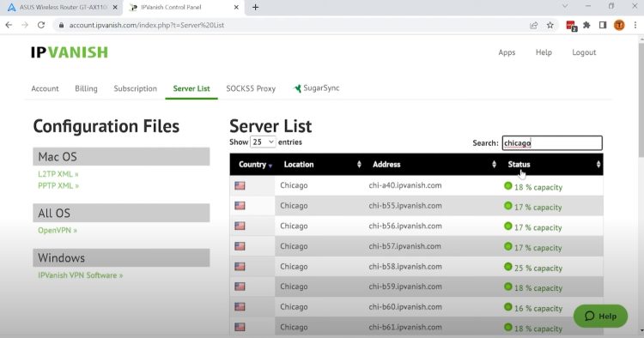The image size is (644, 338).
Task: Select address chi-b57.ipvanish.com
Action: click(x=404, y=246)
